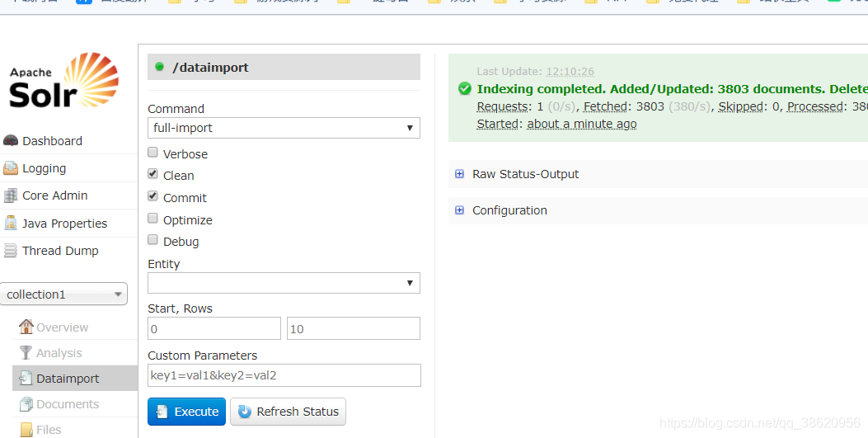Click the Logging icon in sidebar
This screenshot has height=438, width=868.
11,168
